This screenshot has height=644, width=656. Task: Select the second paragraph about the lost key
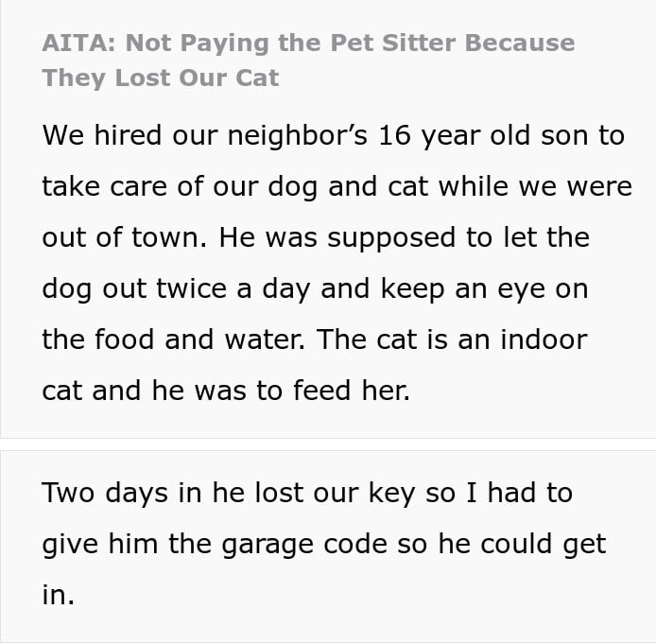[x=323, y=544]
